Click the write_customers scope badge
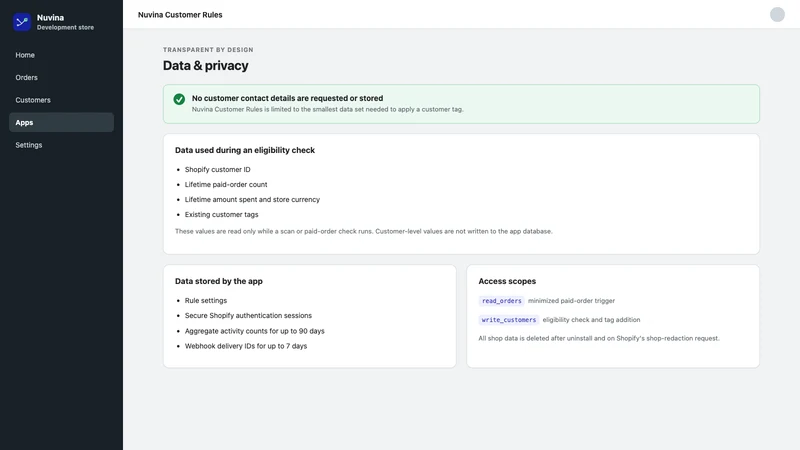 click(x=509, y=319)
